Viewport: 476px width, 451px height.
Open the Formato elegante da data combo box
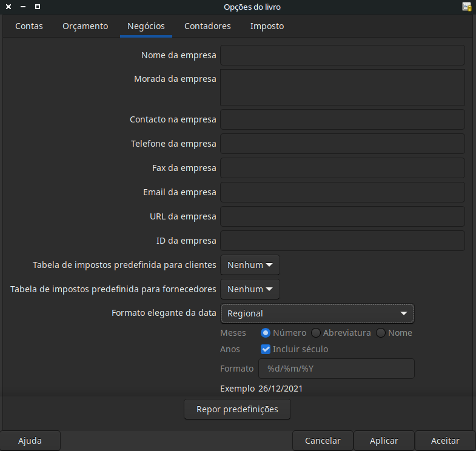pyautogui.click(x=317, y=313)
